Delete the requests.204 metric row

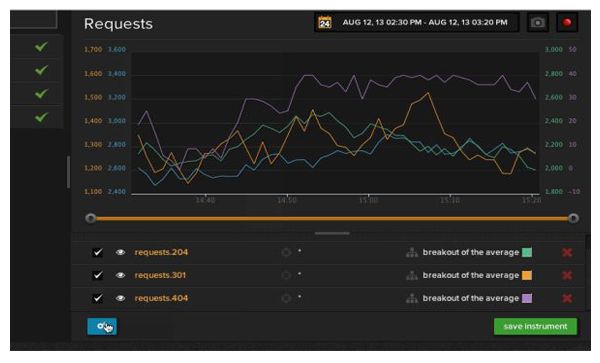pos(567,252)
